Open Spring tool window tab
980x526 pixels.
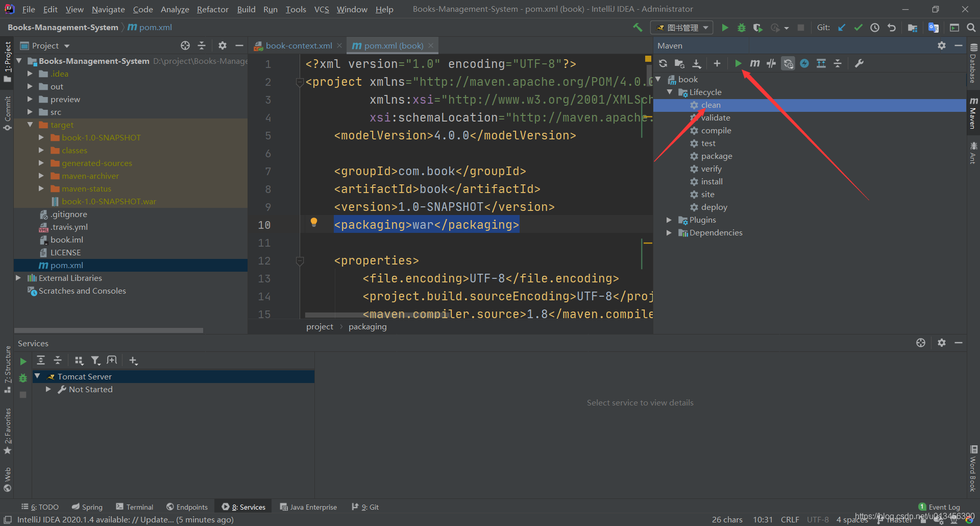[87, 507]
